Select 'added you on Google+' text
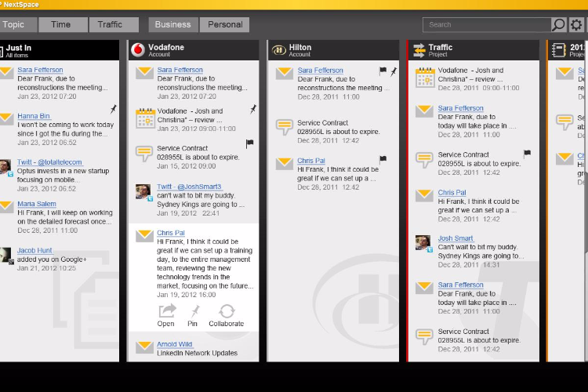 tap(52, 260)
